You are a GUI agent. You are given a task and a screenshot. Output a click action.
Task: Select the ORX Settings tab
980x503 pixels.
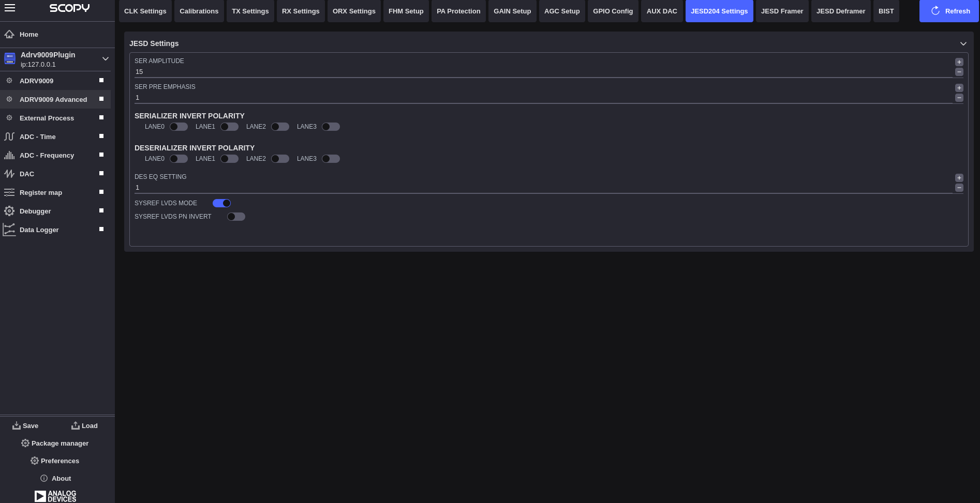(354, 11)
